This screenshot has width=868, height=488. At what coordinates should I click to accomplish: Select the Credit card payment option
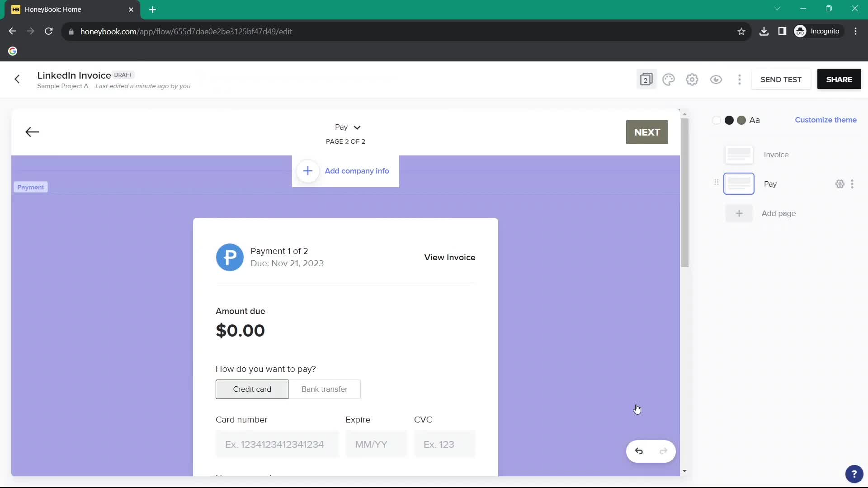[x=252, y=389]
